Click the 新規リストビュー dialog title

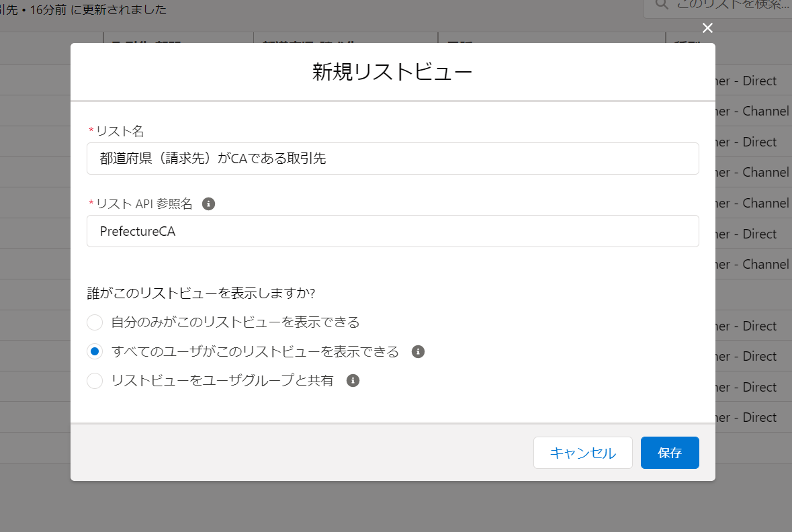coord(392,71)
